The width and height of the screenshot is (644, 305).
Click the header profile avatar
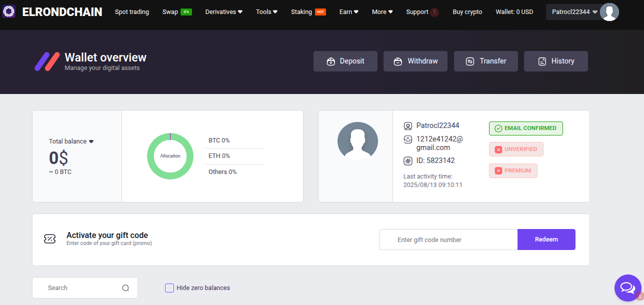609,12
